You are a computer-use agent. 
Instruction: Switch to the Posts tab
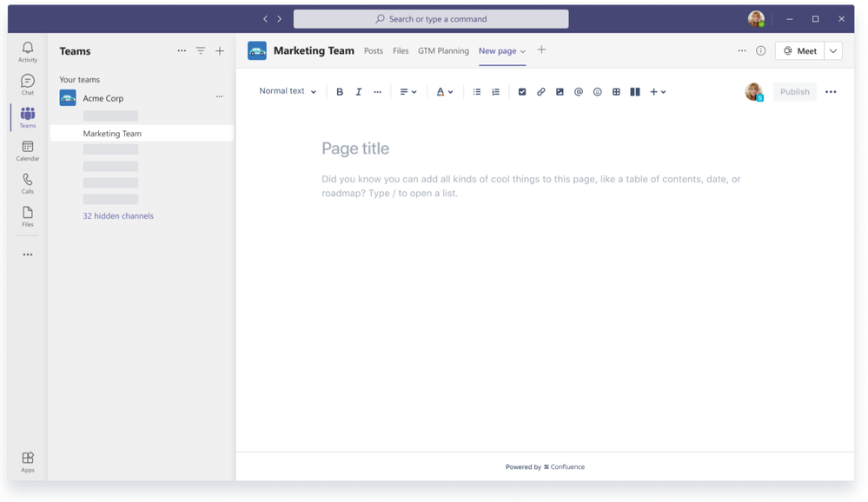tap(373, 51)
